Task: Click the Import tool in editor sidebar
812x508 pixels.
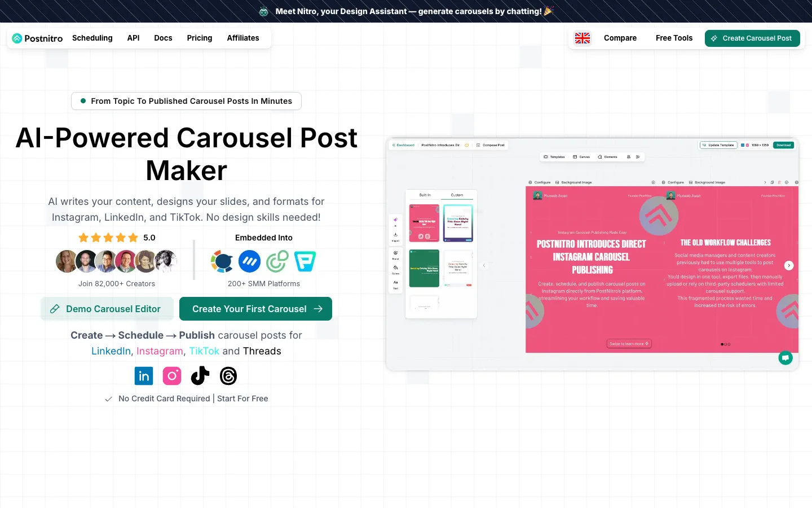Action: pyautogui.click(x=395, y=237)
